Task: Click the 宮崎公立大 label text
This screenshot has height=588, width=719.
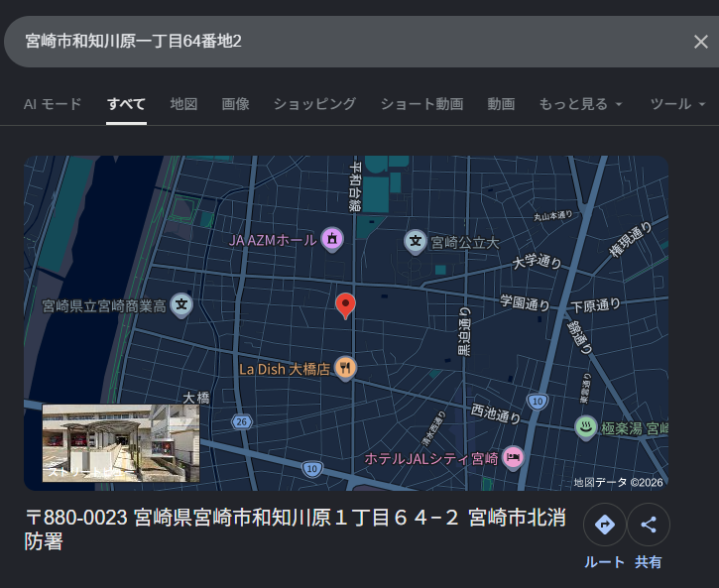Action: pyautogui.click(x=465, y=243)
